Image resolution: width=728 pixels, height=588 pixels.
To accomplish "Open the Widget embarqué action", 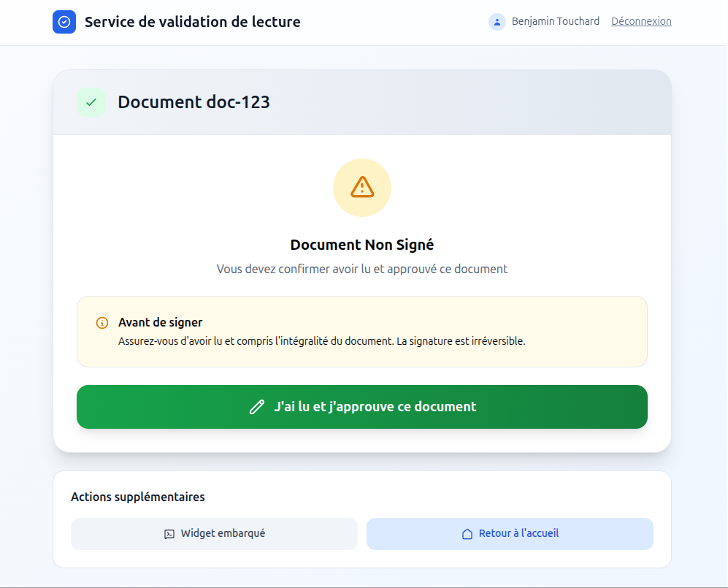I will click(214, 534).
